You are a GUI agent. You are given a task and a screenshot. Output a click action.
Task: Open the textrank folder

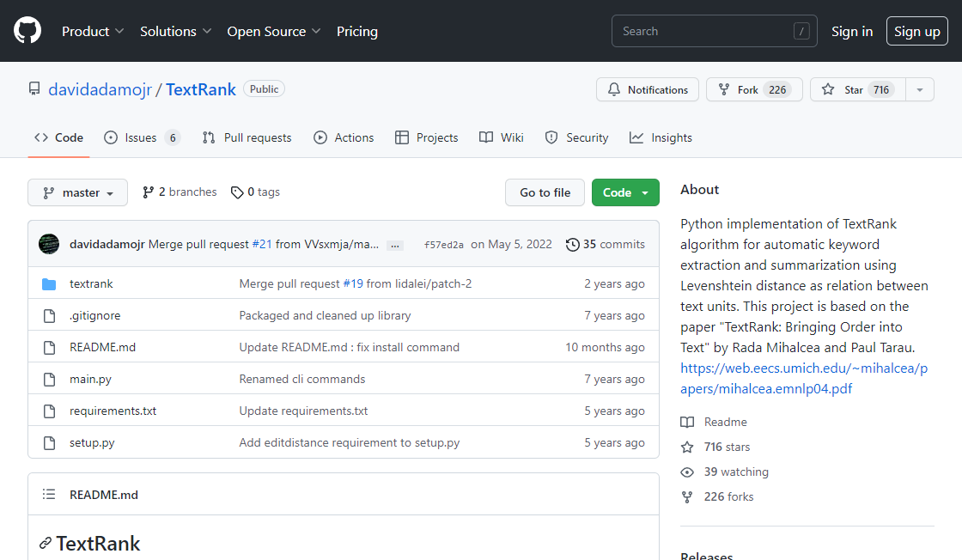click(91, 283)
